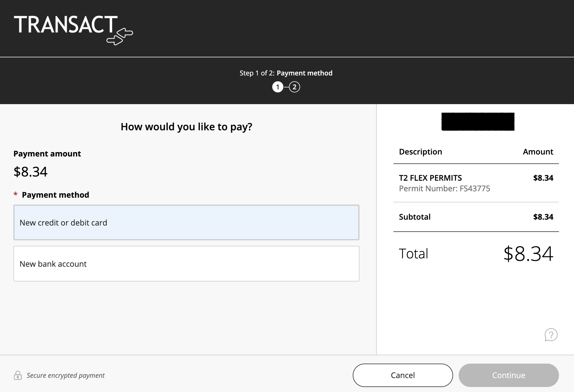
Task: Click the T2 FLEX PERMITS line item
Action: (476, 183)
